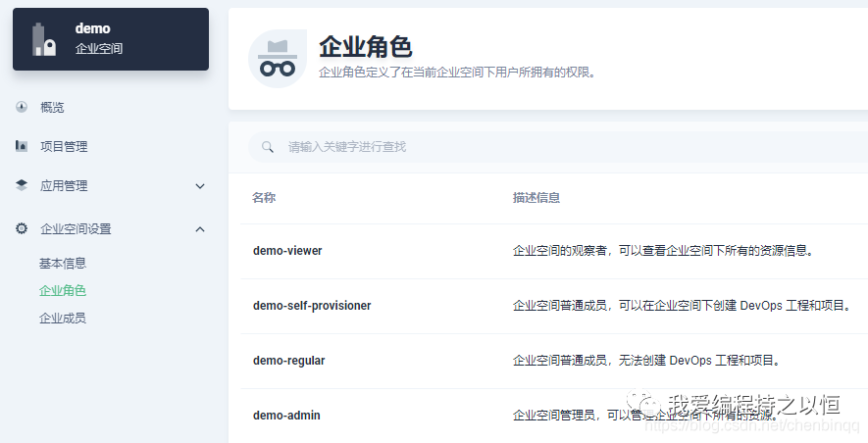The height and width of the screenshot is (443, 868).
Task: Click the demo-self-provisioner description text
Action: coord(683,305)
